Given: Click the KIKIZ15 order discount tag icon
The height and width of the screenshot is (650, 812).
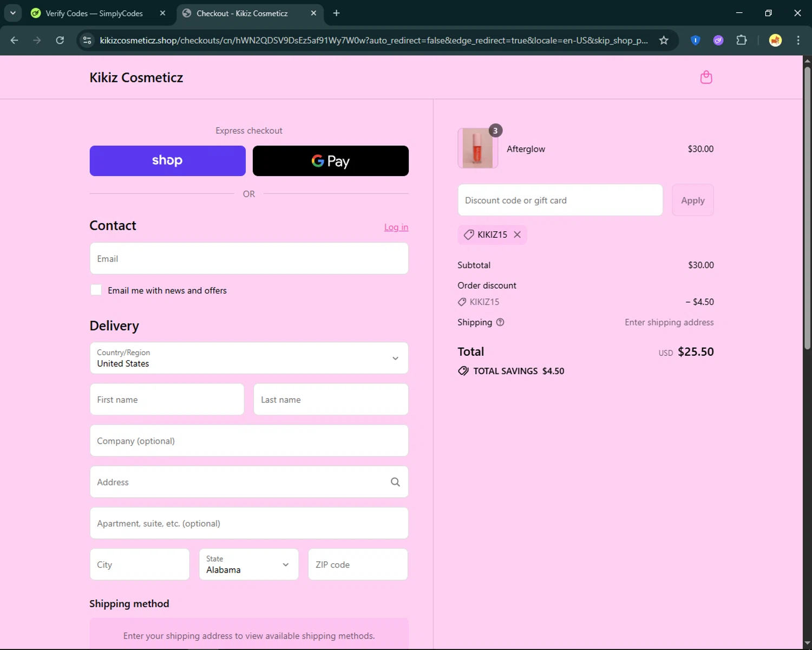Looking at the screenshot, I should pos(462,302).
